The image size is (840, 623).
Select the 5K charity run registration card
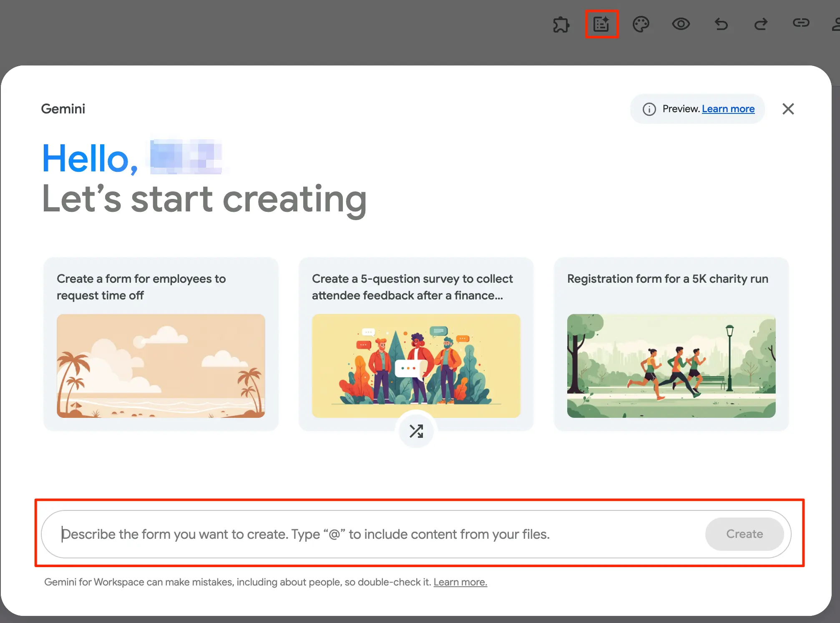pos(671,344)
